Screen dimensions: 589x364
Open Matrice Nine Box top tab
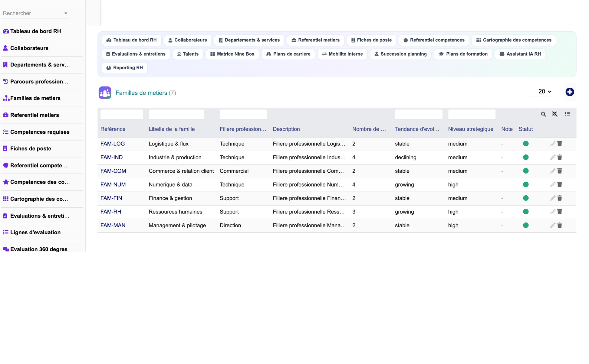tap(232, 54)
